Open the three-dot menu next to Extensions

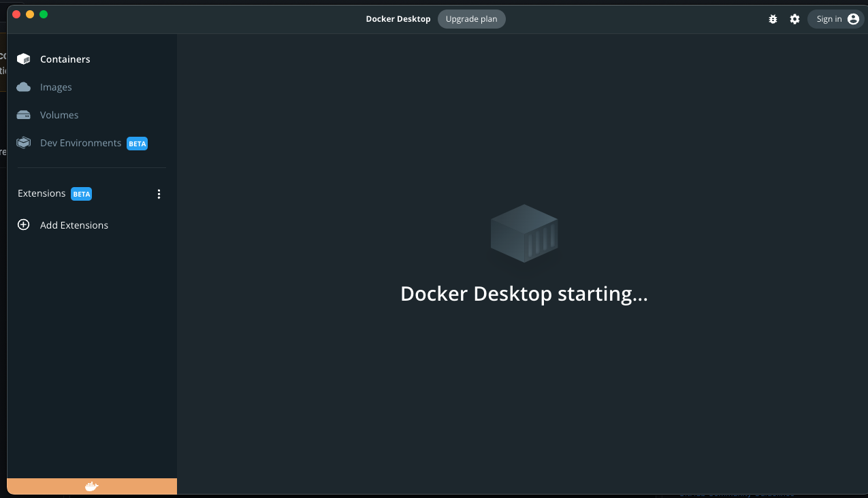[x=159, y=193]
